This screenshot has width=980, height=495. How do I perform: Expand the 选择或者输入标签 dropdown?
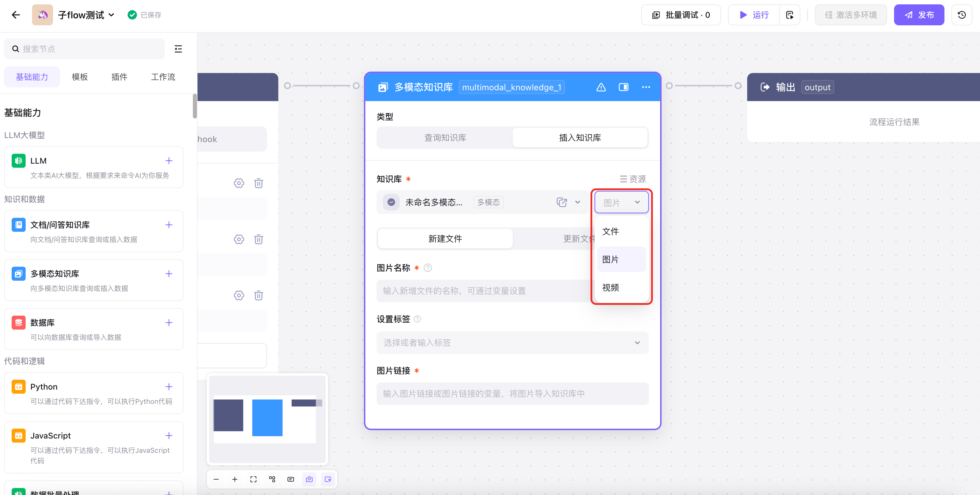(x=512, y=342)
